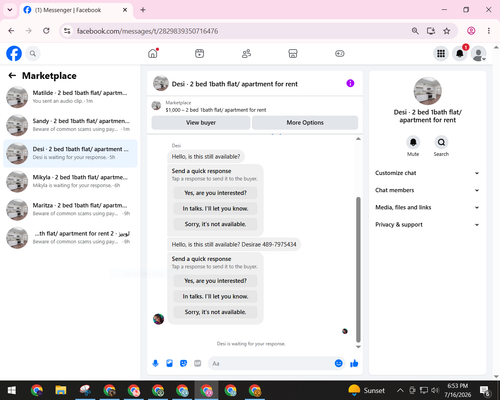Click More Options button

point(305,123)
